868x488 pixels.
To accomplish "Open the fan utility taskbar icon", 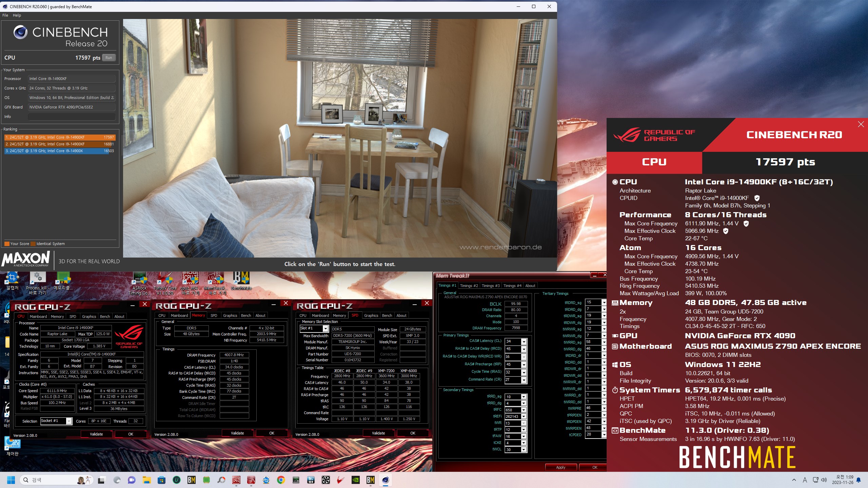I will point(325,480).
